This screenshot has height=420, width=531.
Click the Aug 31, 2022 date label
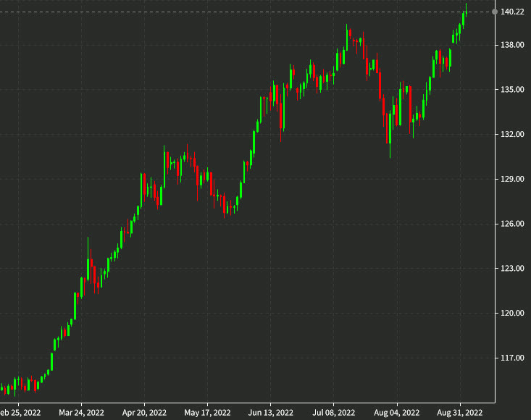[459, 413]
